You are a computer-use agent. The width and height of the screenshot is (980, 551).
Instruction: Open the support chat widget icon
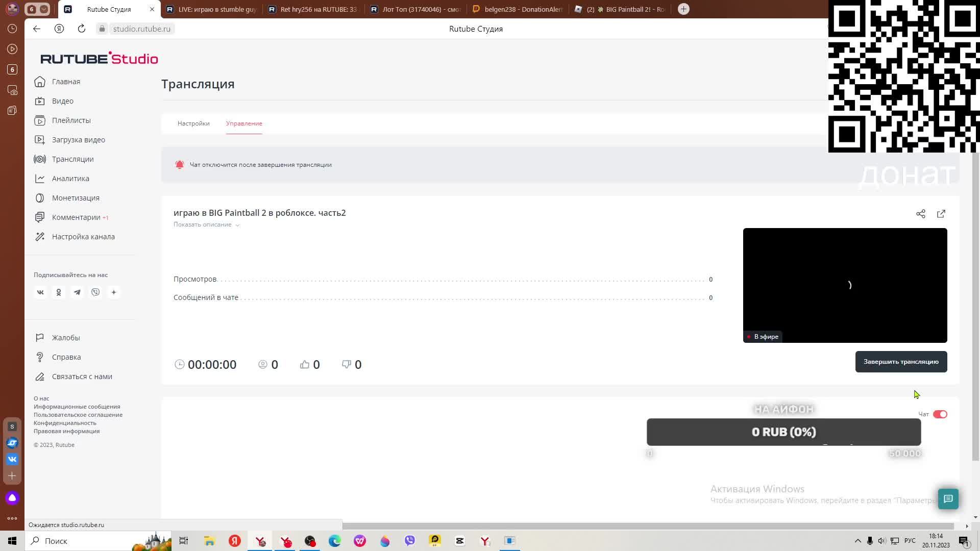(x=948, y=498)
